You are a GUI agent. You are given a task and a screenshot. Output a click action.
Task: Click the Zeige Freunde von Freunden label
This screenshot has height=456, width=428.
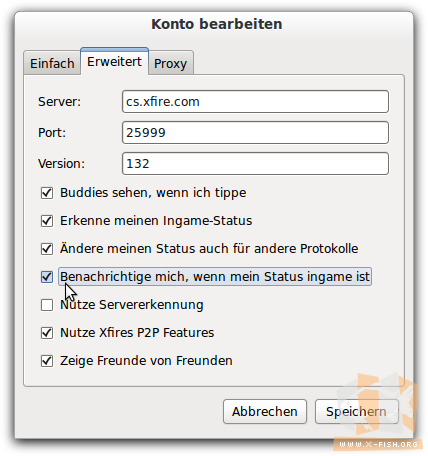(146, 361)
